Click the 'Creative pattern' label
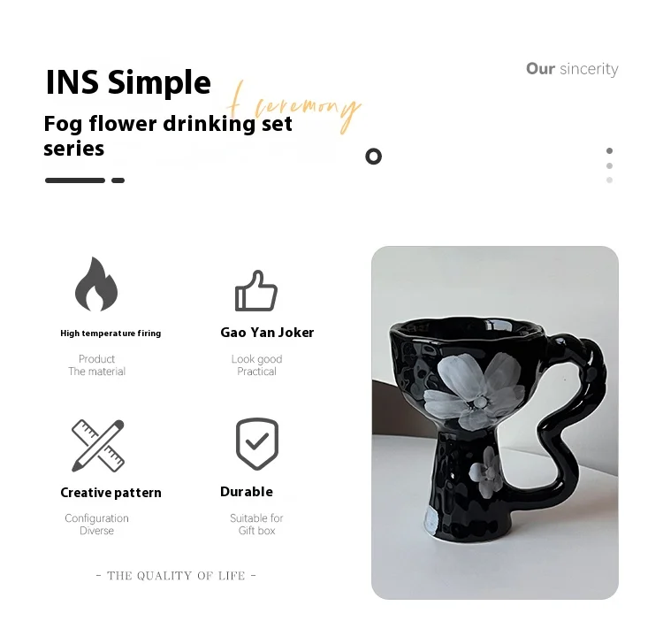Screen dimensions: 663x644 [x=110, y=493]
